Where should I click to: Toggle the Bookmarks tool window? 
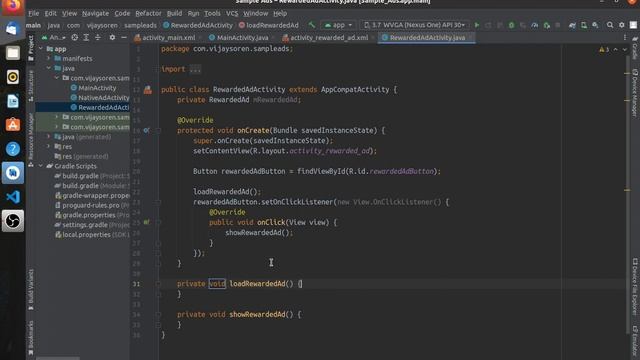click(x=31, y=337)
